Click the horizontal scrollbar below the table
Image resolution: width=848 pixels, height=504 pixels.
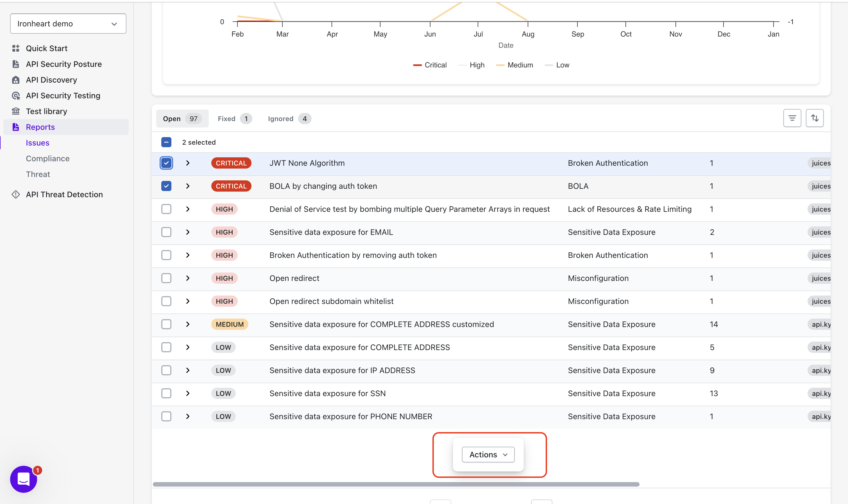coord(396,484)
